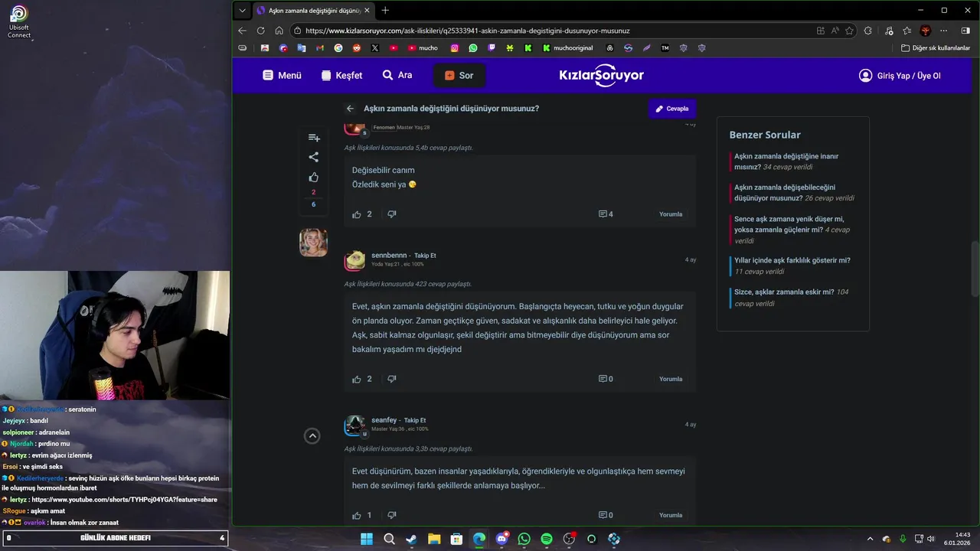The width and height of the screenshot is (980, 551).
Task: Open Steam from the taskbar
Action: [x=411, y=539]
